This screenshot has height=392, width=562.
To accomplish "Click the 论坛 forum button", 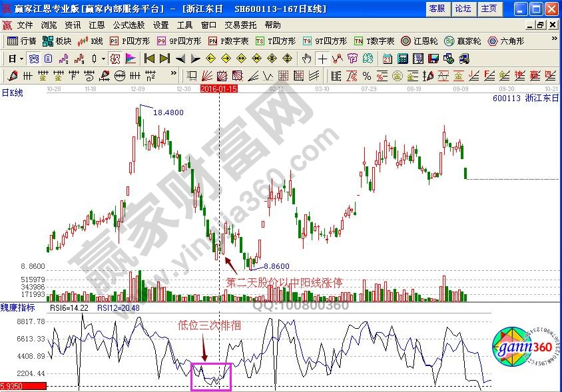I will point(463,9).
